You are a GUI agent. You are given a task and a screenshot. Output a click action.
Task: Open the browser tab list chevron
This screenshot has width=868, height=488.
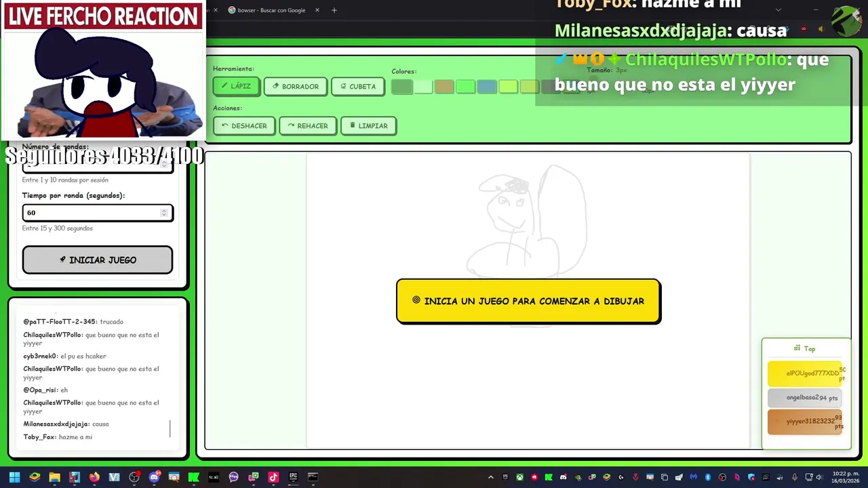[x=778, y=10]
